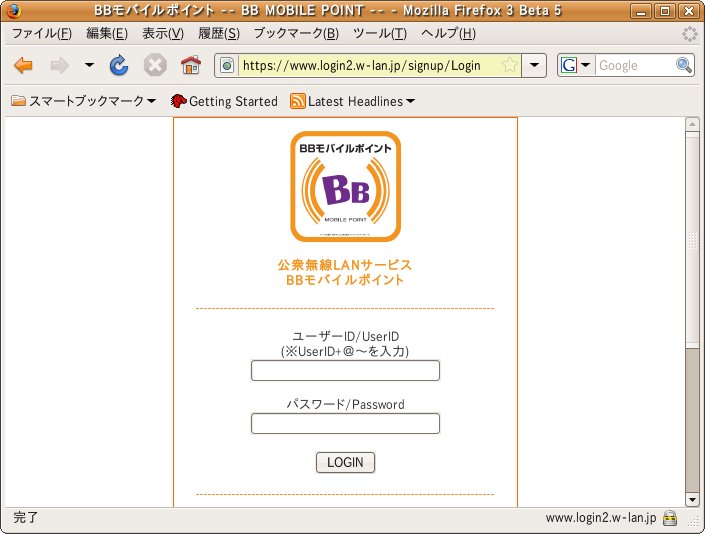Click the BB Mobile Point logo image
This screenshot has width=705, height=534.
[x=345, y=187]
